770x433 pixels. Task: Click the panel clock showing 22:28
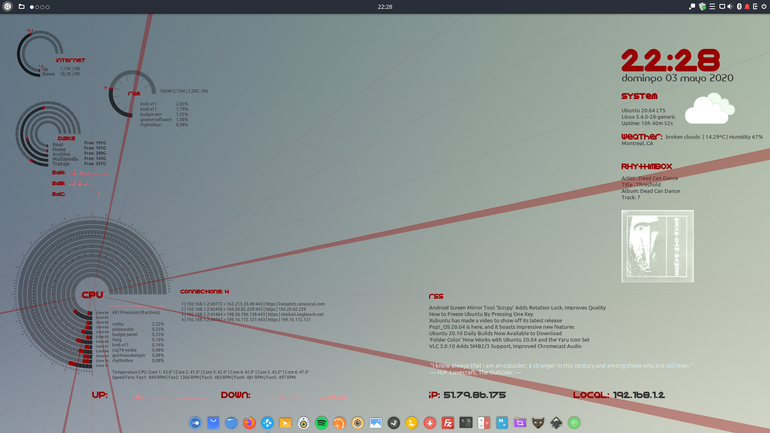coord(385,7)
